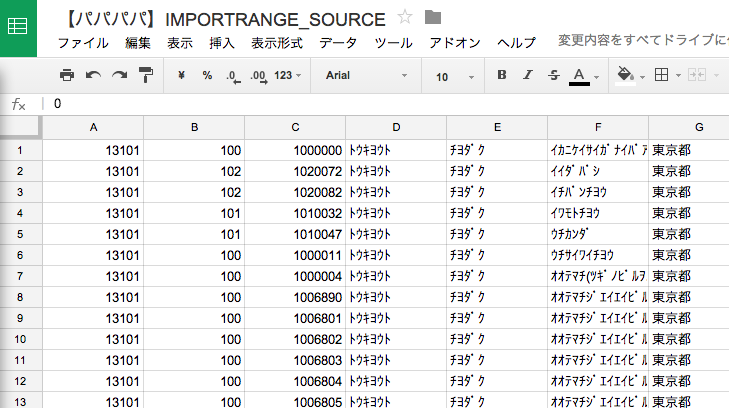Format as percent
The image size is (729, 408).
tap(207, 75)
